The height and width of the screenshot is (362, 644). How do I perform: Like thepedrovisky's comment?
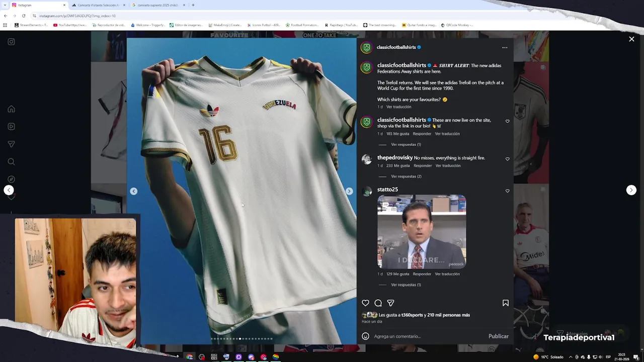click(x=507, y=159)
